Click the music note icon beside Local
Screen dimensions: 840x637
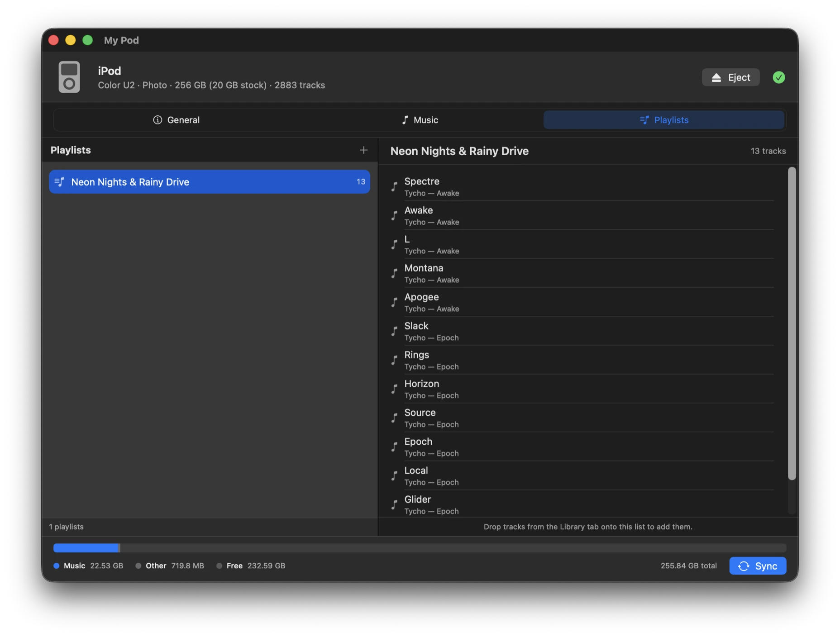click(x=394, y=476)
